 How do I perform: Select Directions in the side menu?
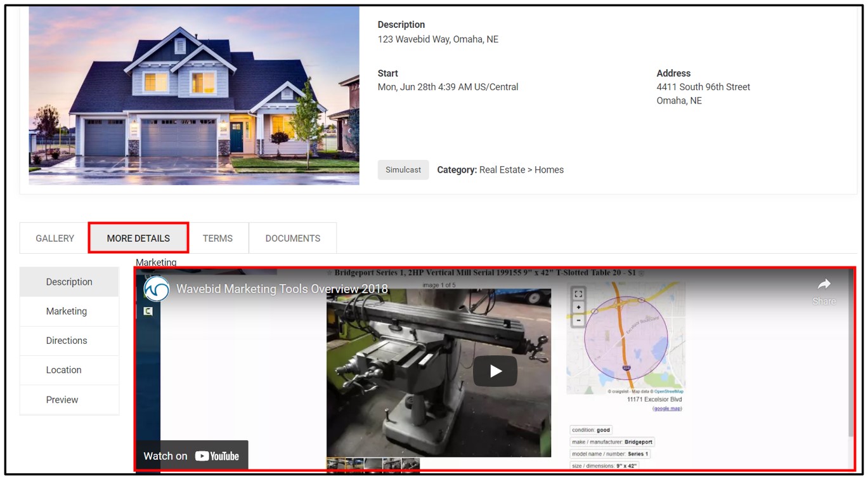[x=69, y=341]
